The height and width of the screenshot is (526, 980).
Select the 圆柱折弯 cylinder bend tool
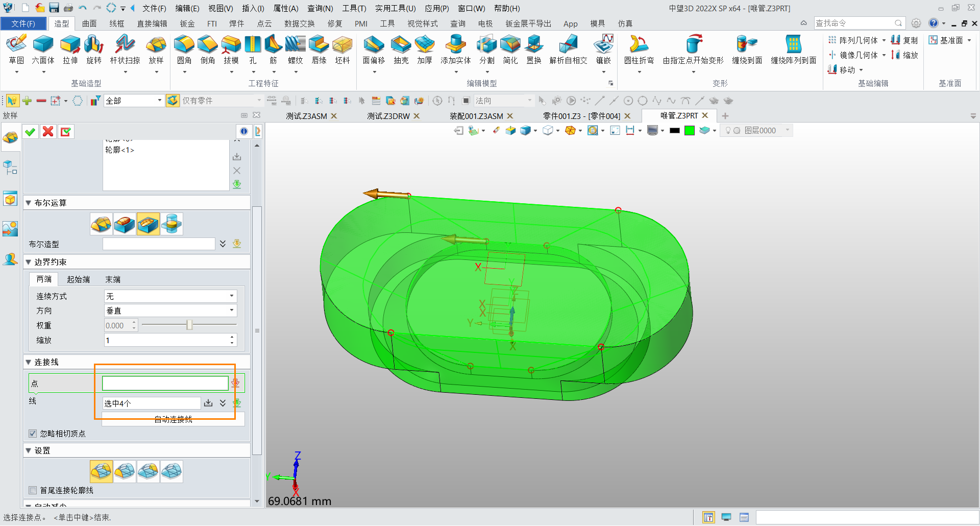click(x=639, y=50)
